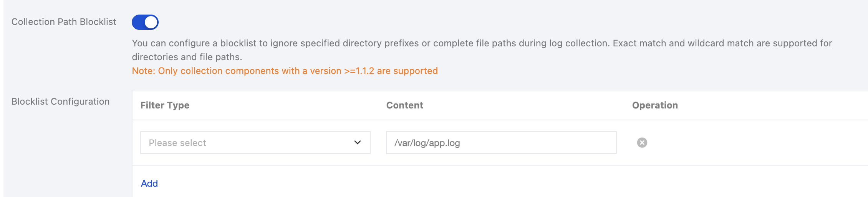Click the Add link below the table
This screenshot has height=197, width=868.
click(149, 184)
